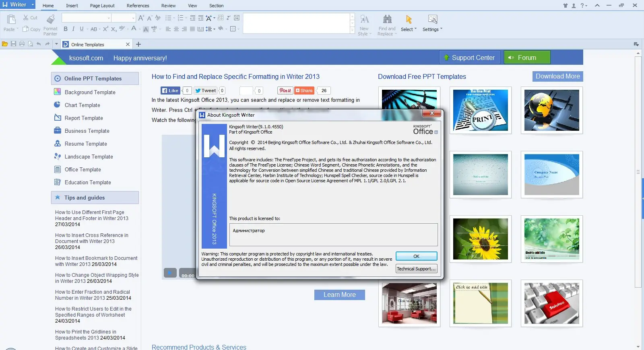Screen dimensions: 644x350
Task: Increase font size with the A+ icon
Action: coord(141,18)
